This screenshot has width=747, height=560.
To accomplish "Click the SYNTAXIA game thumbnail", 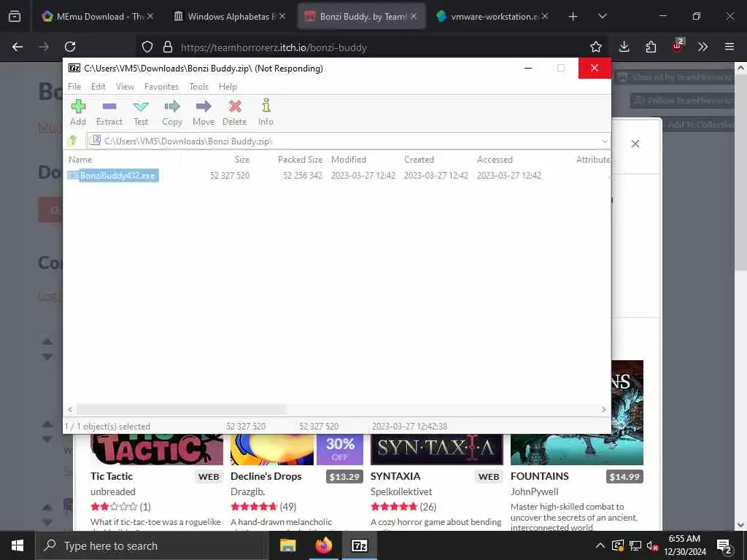I will click(x=436, y=449).
